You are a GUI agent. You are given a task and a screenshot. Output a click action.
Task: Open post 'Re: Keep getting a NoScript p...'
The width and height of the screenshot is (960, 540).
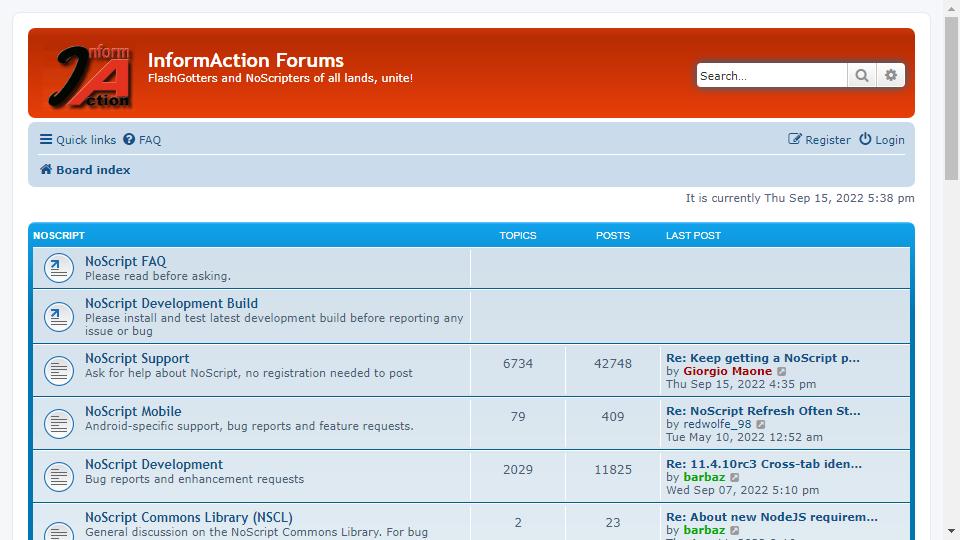[763, 358]
